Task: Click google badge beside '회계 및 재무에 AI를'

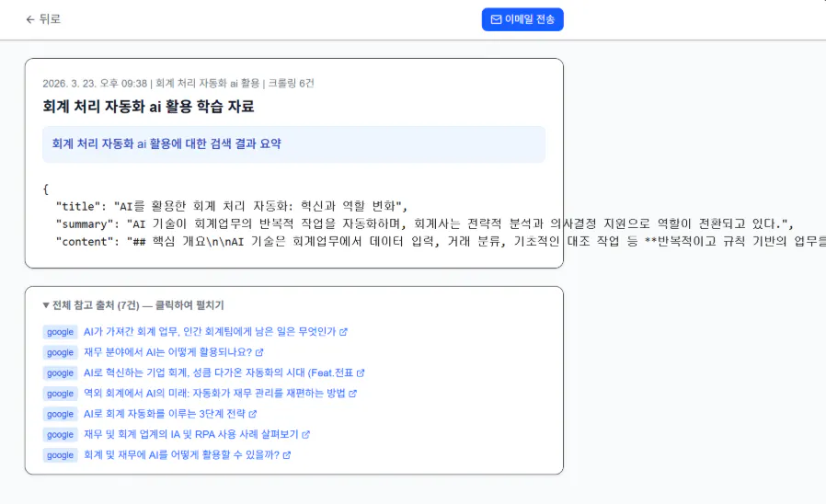Action: pyautogui.click(x=60, y=455)
